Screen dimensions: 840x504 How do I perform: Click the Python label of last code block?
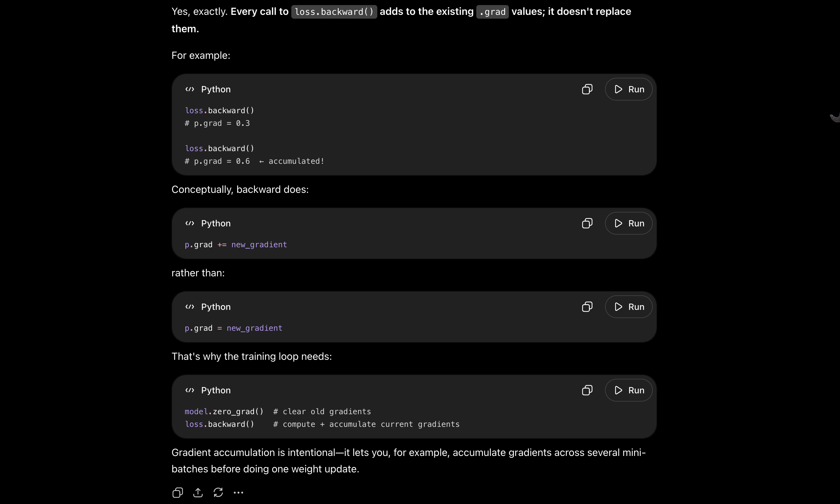[216, 390]
